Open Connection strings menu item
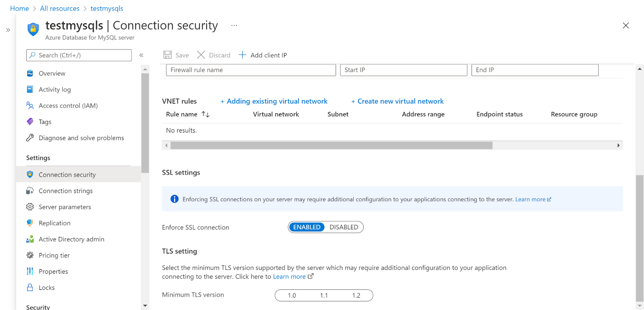 pyautogui.click(x=66, y=191)
